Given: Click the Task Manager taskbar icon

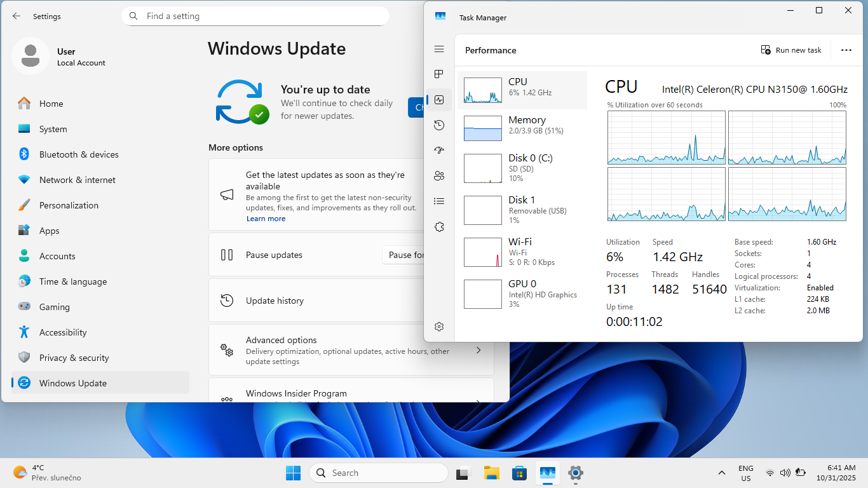Looking at the screenshot, I should 548,473.
